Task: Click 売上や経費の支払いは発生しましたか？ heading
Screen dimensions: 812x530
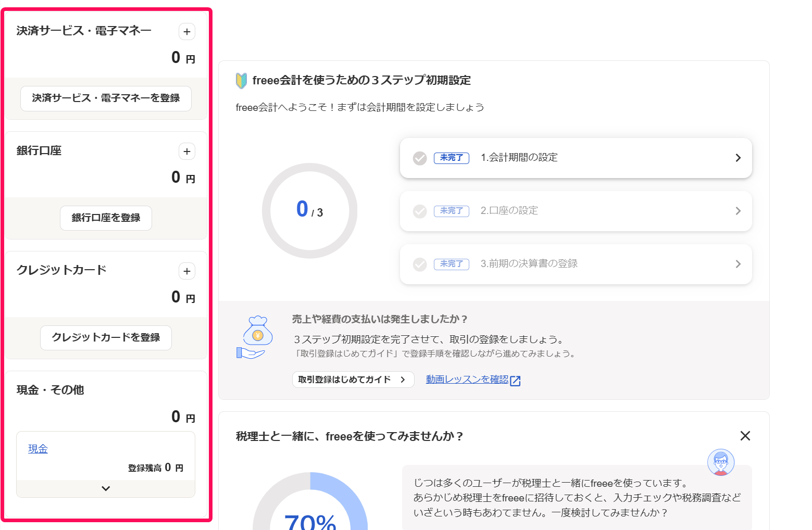Action: tap(380, 319)
